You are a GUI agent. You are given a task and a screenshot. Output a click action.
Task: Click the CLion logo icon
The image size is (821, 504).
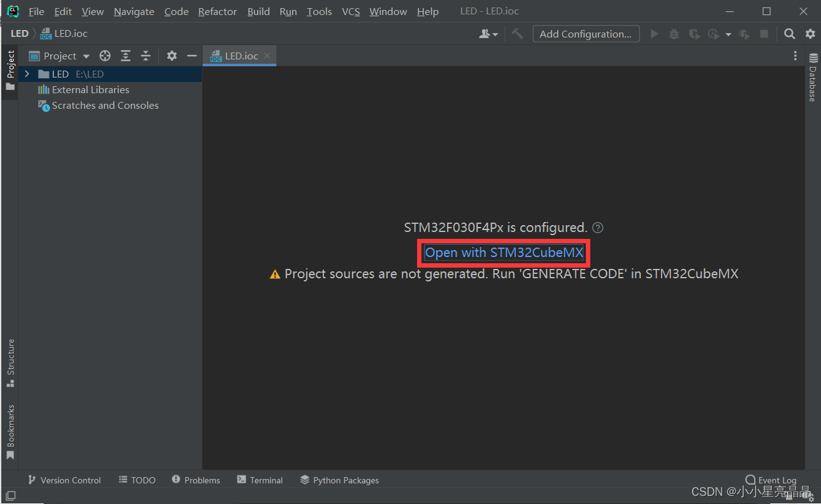(13, 11)
